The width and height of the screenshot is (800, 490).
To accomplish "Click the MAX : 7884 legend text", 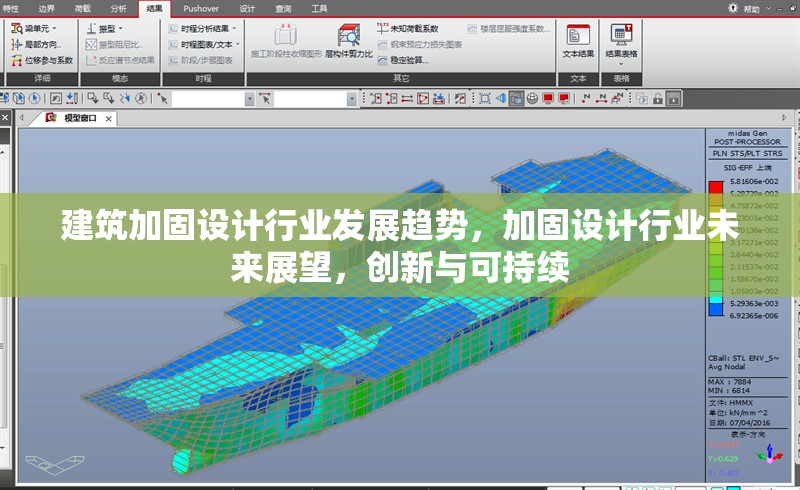I will (729, 382).
